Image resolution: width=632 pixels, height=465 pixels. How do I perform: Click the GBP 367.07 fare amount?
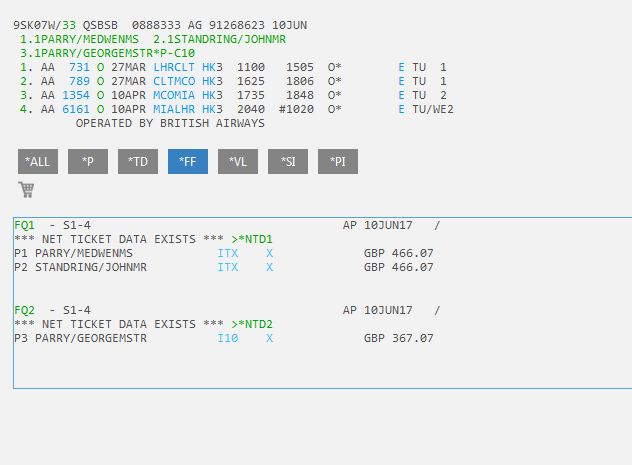coord(398,338)
